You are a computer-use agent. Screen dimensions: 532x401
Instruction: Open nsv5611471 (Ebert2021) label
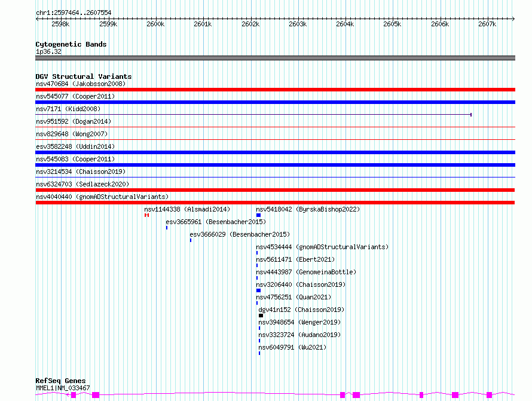(x=295, y=259)
